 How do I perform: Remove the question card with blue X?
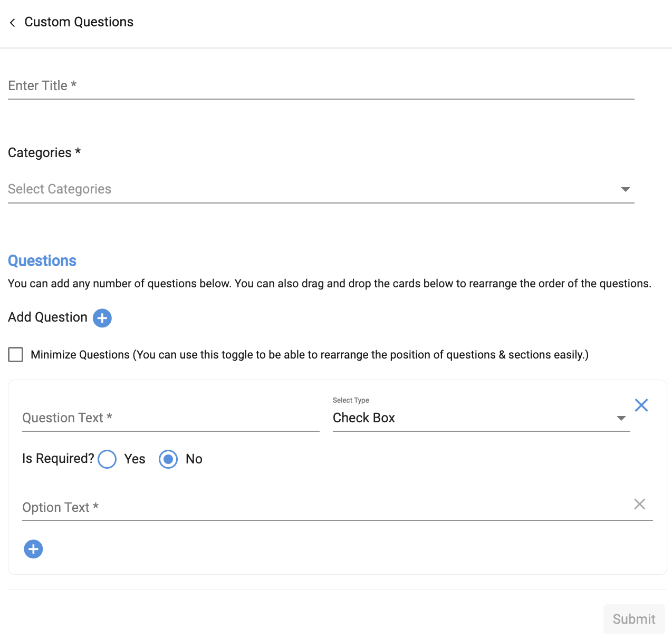pyautogui.click(x=641, y=405)
